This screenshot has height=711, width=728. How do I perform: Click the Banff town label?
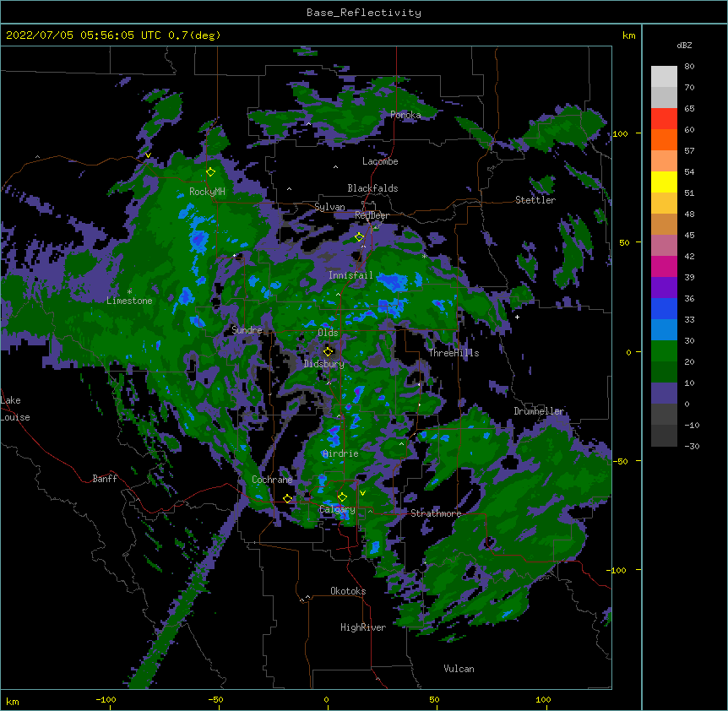click(x=105, y=479)
